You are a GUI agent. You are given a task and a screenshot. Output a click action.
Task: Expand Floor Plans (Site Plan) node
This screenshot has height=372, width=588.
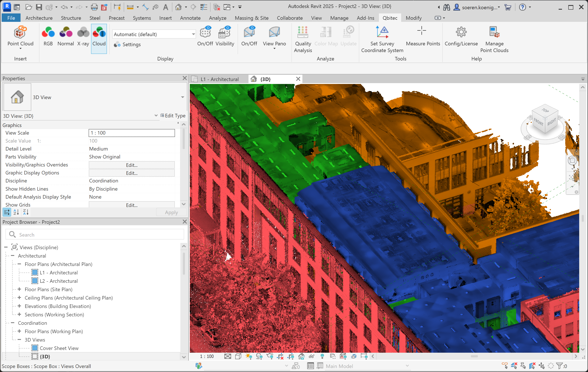pyautogui.click(x=19, y=289)
